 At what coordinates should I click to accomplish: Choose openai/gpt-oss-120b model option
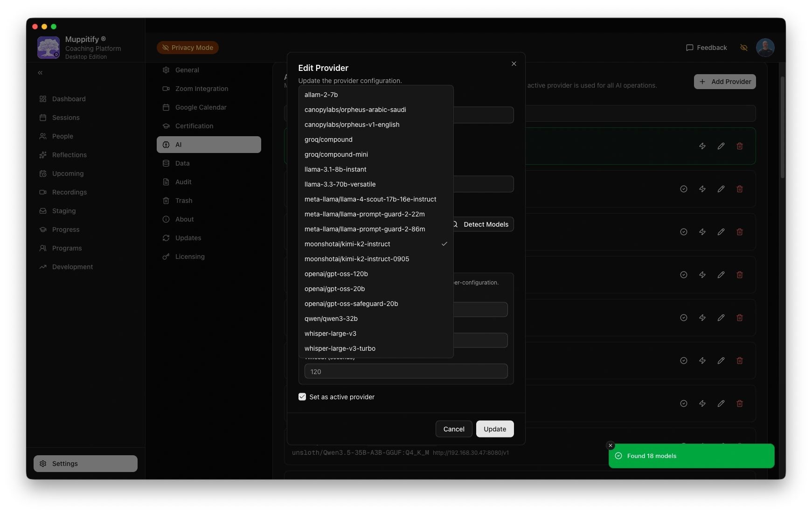[x=336, y=274]
